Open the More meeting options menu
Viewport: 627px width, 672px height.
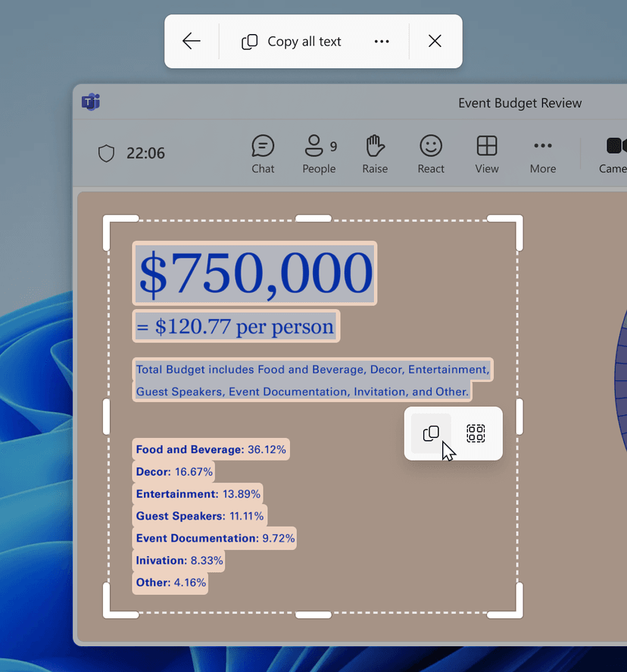[x=542, y=153]
